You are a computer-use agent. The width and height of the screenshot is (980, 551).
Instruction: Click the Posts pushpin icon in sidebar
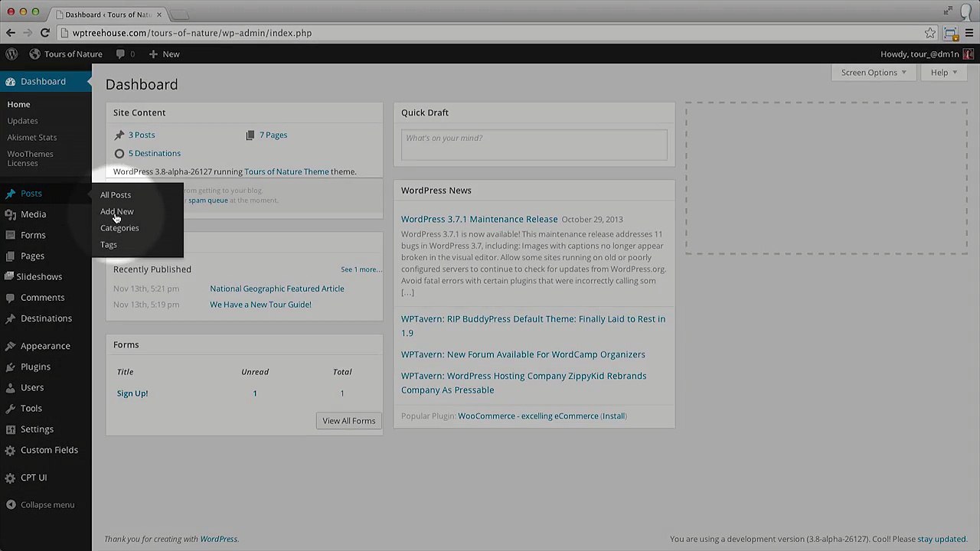point(10,194)
